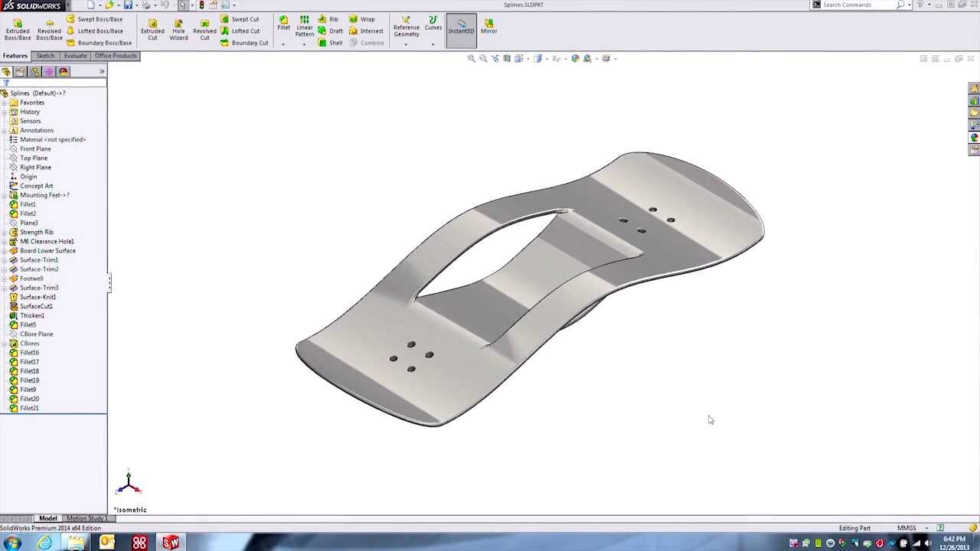Select the Fillet tool

(283, 24)
